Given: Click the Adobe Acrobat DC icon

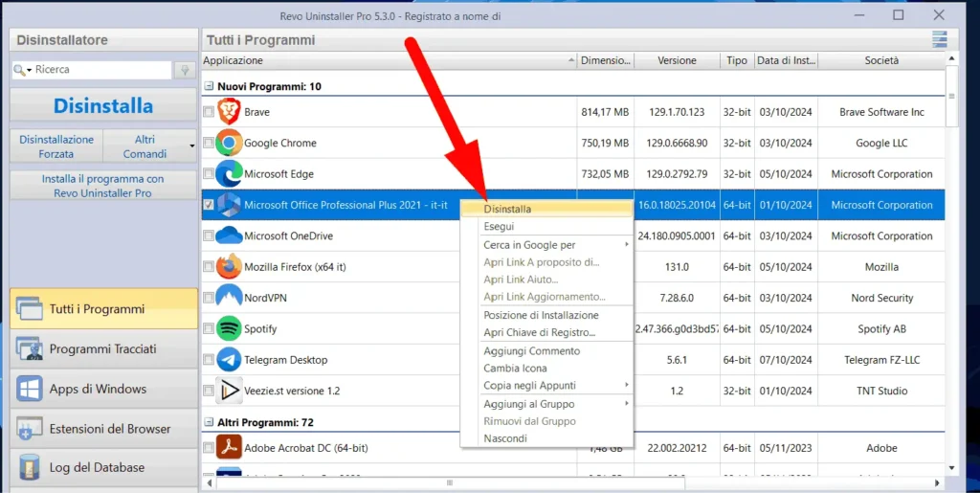Looking at the screenshot, I should tap(229, 448).
